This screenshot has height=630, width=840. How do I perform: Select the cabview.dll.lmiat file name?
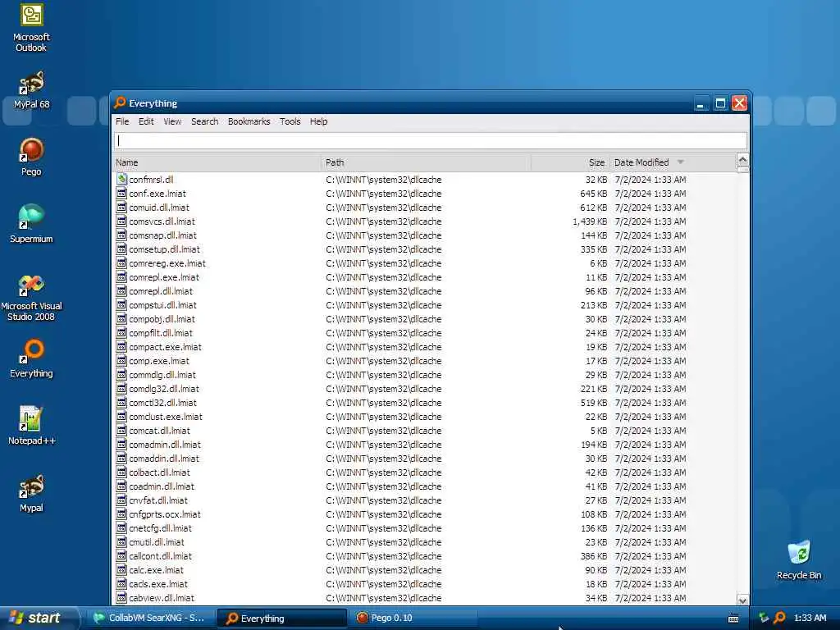162,598
